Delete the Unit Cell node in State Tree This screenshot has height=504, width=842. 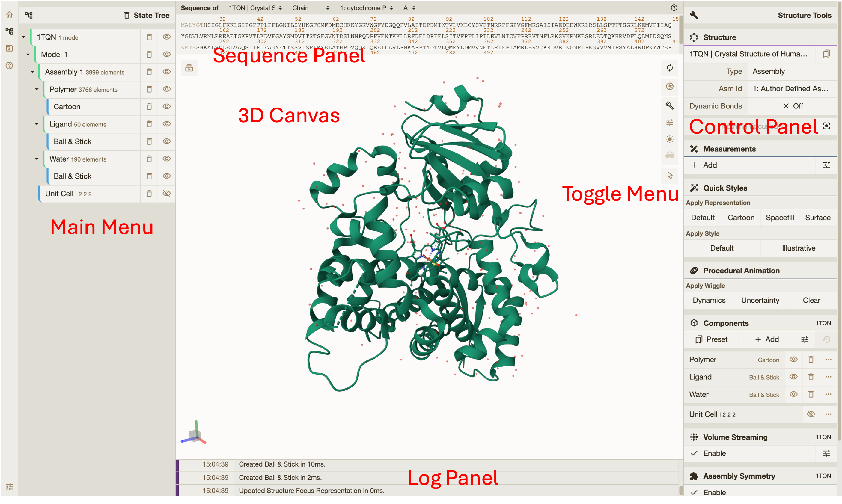tap(149, 194)
